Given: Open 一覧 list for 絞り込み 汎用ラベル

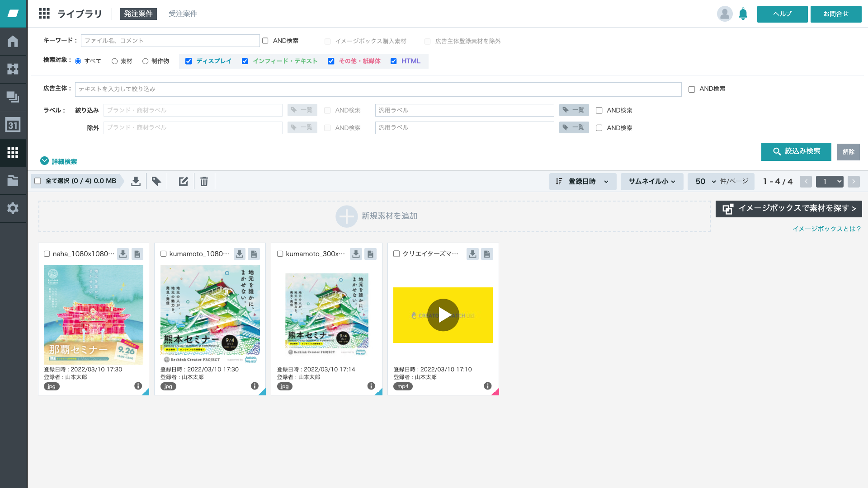Looking at the screenshot, I should click(574, 110).
